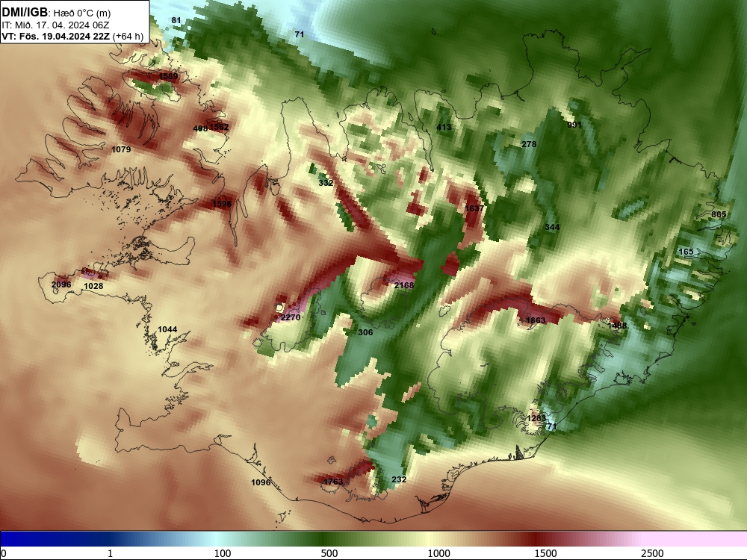Click the 991 label in the northeast

click(574, 125)
